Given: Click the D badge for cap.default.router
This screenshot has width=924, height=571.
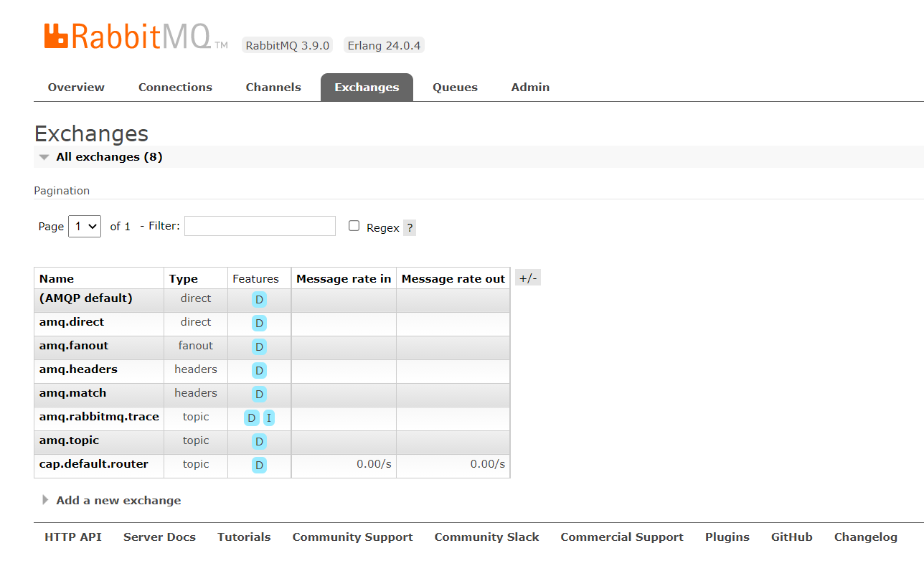Looking at the screenshot, I should (x=259, y=465).
